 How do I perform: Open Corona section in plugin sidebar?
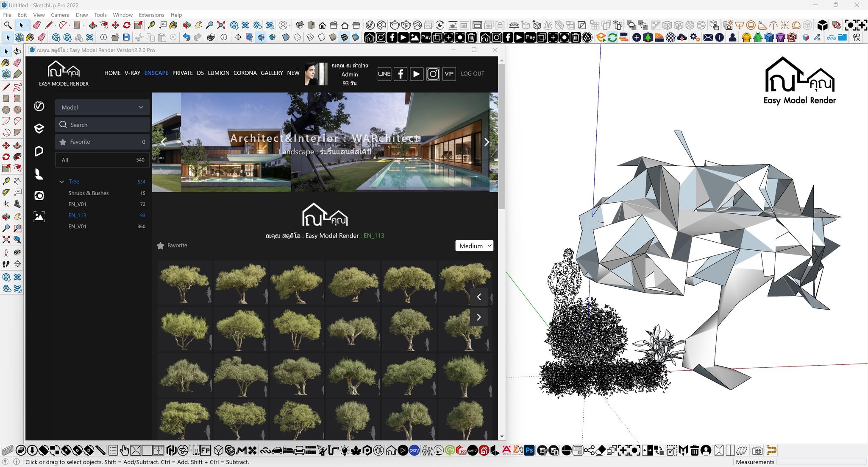[x=39, y=196]
